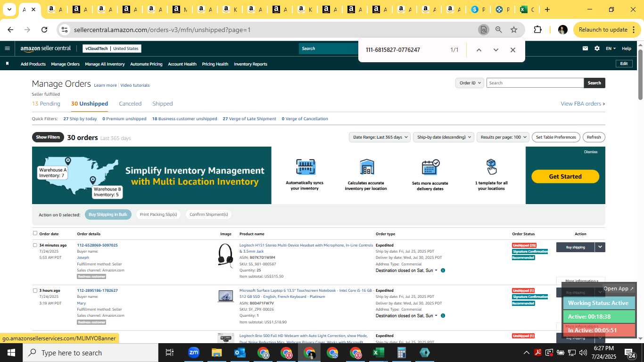Open View FBA orders link
The width and height of the screenshot is (644, 362).
pos(583,104)
